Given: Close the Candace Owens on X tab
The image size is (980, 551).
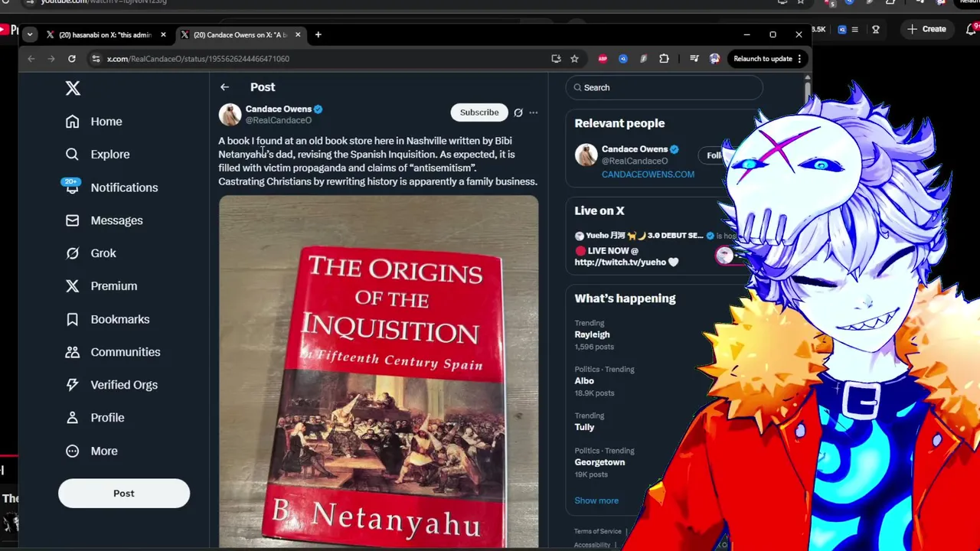Looking at the screenshot, I should coord(298,34).
